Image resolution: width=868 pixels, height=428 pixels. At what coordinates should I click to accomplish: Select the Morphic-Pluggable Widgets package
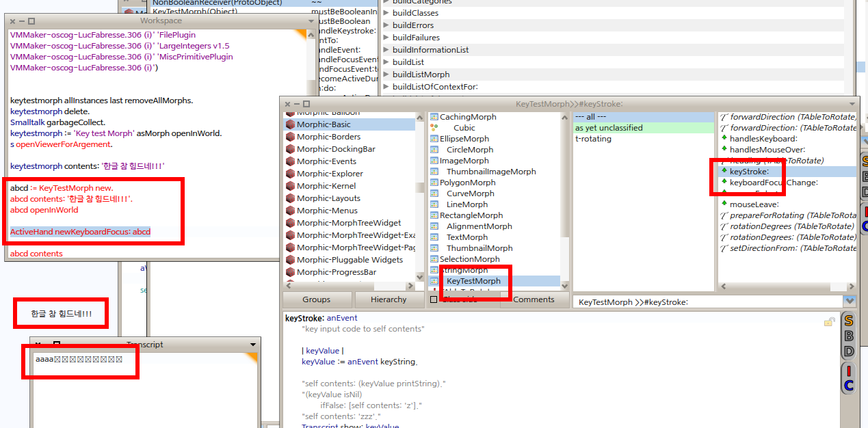[350, 260]
